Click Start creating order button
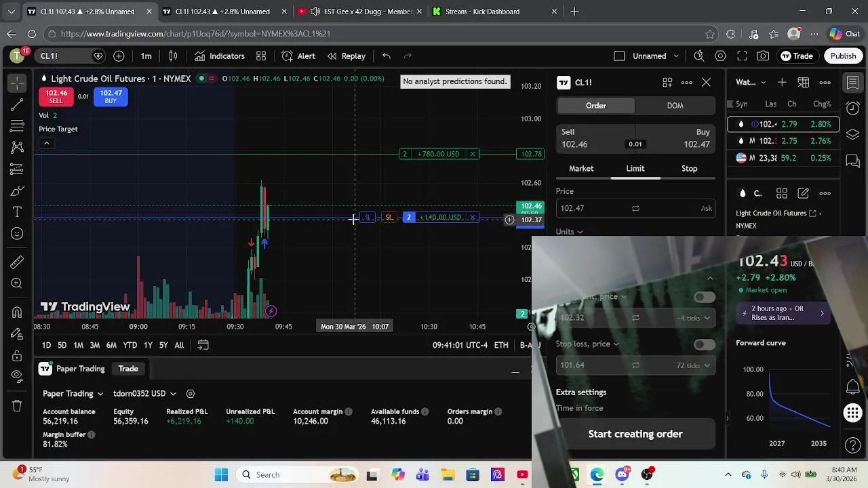868x488 pixels. [x=635, y=434]
